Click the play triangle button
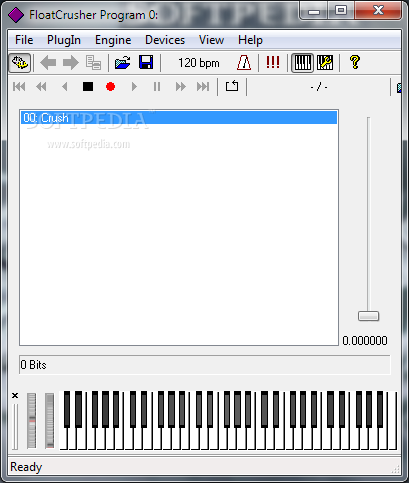409x483 pixels. pyautogui.click(x=134, y=87)
